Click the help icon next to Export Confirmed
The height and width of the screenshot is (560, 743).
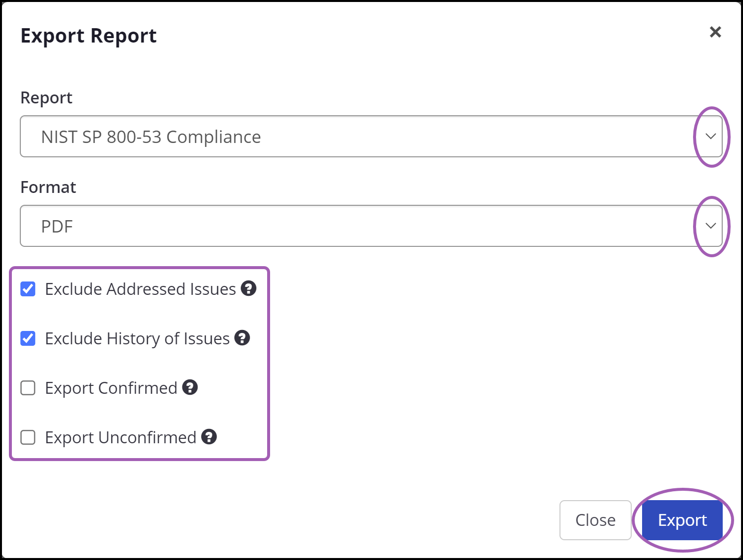190,388
